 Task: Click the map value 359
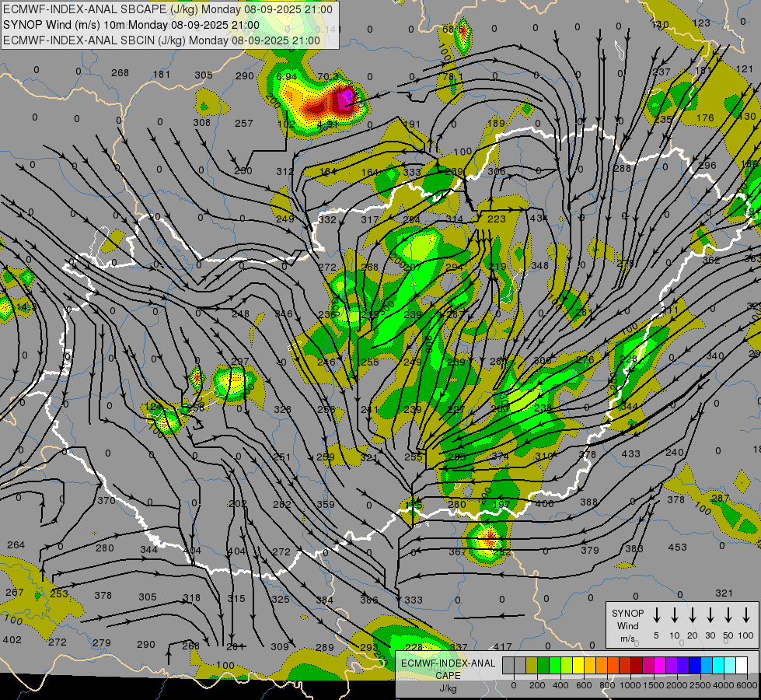pos(325,504)
